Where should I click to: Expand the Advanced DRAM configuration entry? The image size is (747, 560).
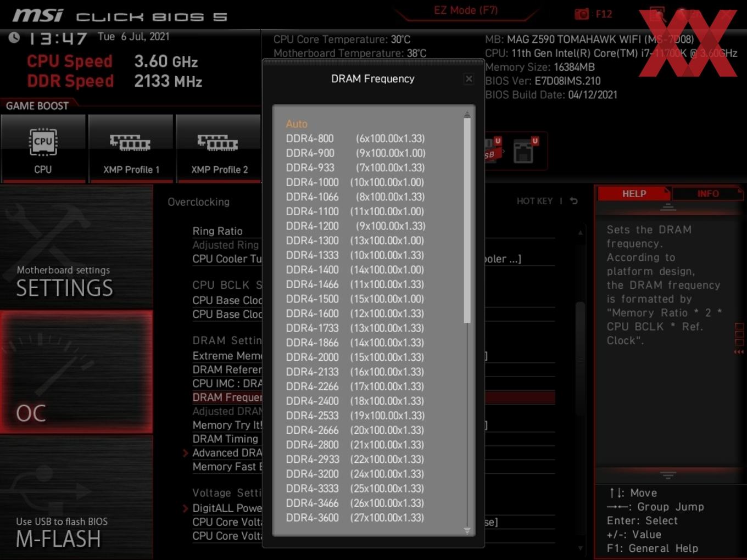point(227,453)
